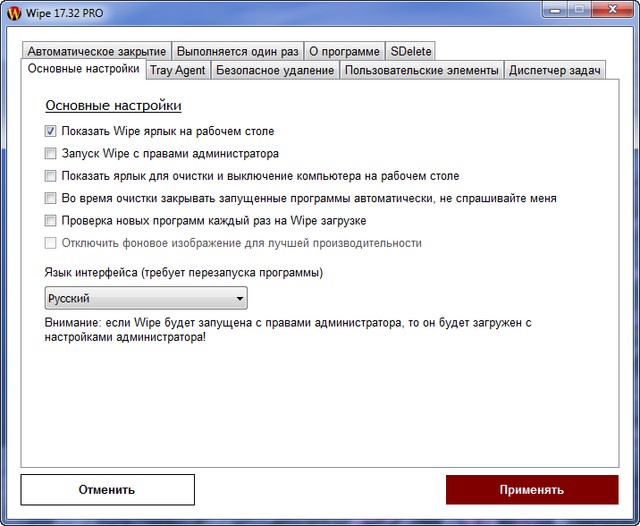
Task: Enable 'Запуск Wipe с правами администратора' checkbox
Action: tap(51, 154)
